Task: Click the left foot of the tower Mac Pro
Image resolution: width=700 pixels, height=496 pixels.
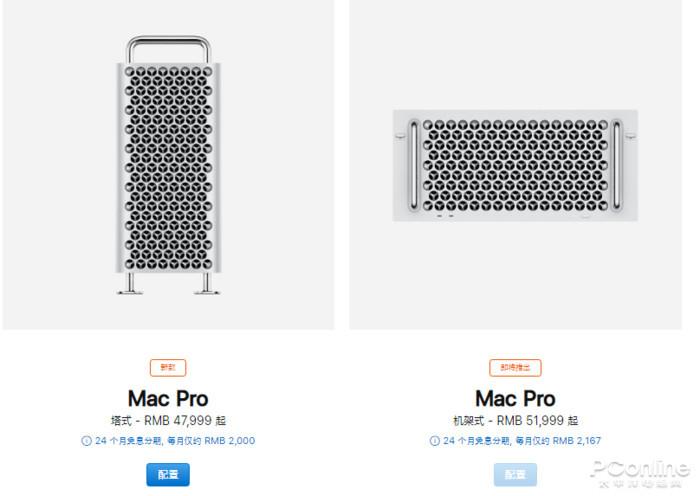Action: (129, 288)
